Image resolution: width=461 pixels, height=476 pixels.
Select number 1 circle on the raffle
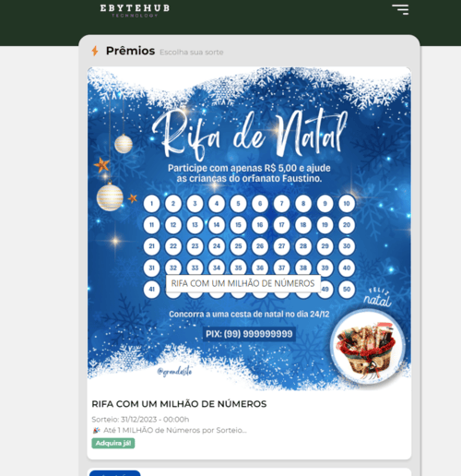[x=151, y=204]
